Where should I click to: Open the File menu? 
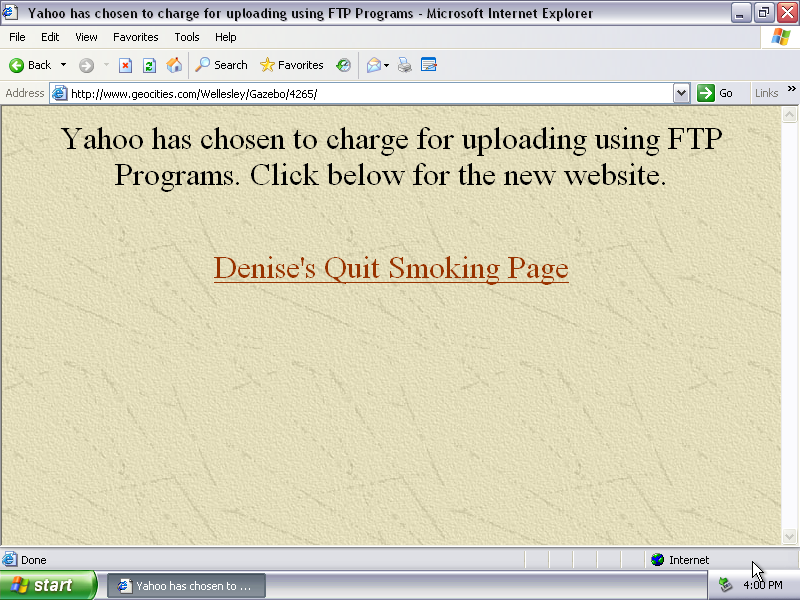(x=17, y=37)
